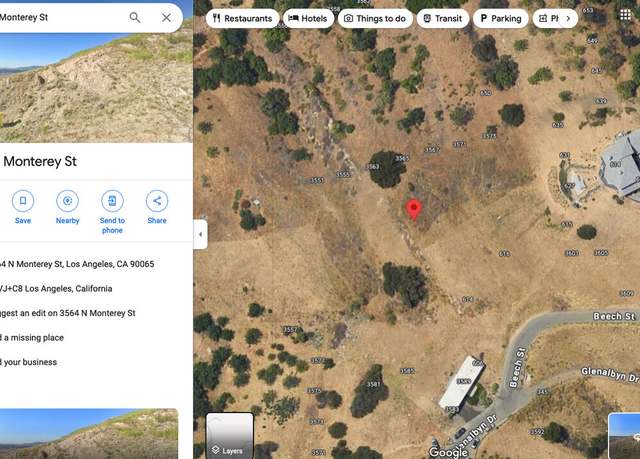The width and height of the screenshot is (640, 459).
Task: Save the Monterey St location
Action: click(23, 207)
